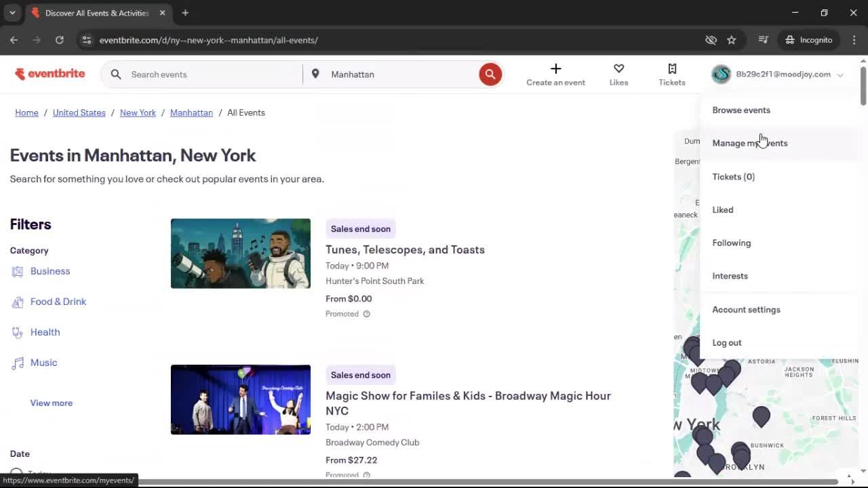The image size is (868, 488).
Task: Click the account email 8b29c2f1@moodjoy.com
Action: point(783,75)
